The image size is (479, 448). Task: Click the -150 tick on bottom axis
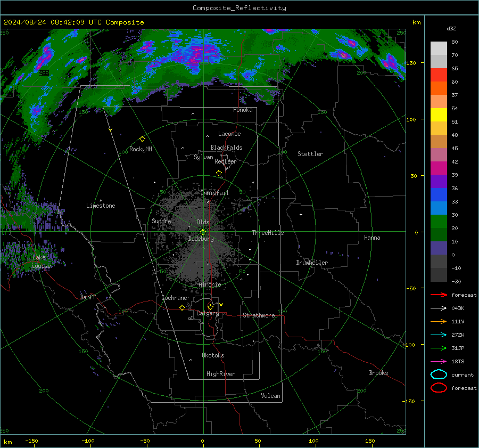pyautogui.click(x=31, y=441)
